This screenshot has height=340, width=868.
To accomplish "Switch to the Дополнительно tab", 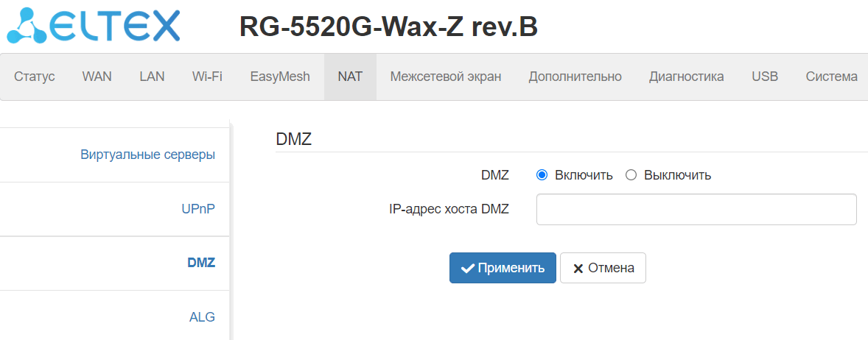I will point(575,77).
